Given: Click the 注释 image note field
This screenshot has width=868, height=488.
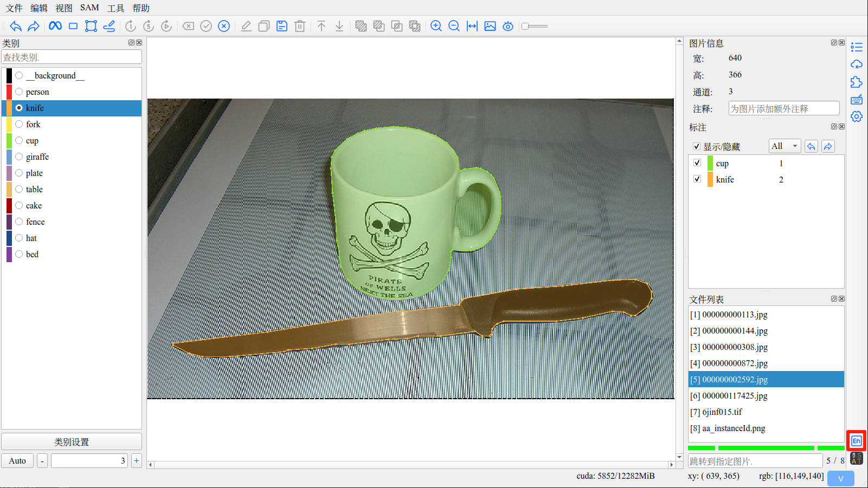Looking at the screenshot, I should 784,108.
